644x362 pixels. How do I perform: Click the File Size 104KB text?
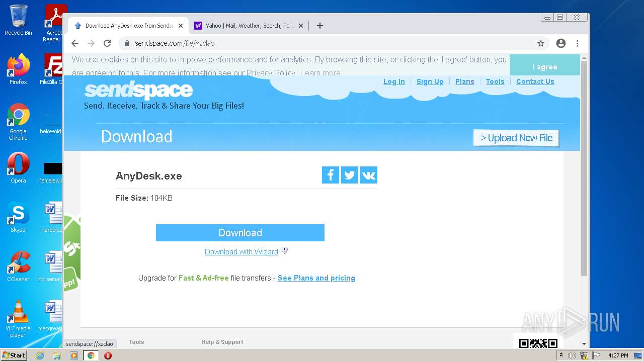[144, 198]
